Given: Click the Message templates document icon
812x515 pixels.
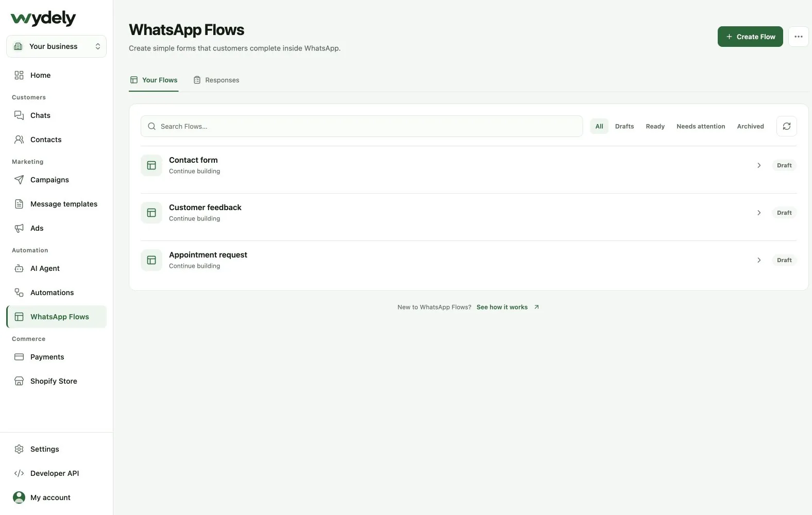Looking at the screenshot, I should [x=19, y=204].
